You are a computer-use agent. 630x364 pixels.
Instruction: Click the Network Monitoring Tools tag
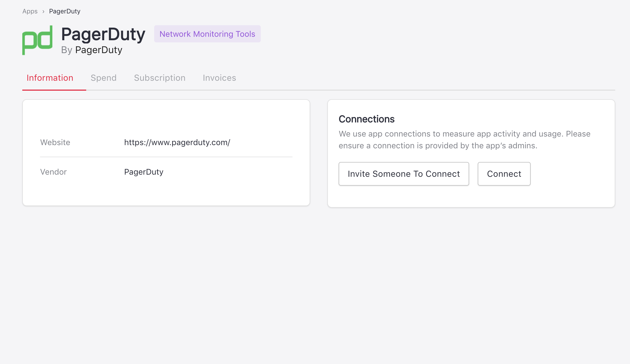pyautogui.click(x=207, y=34)
